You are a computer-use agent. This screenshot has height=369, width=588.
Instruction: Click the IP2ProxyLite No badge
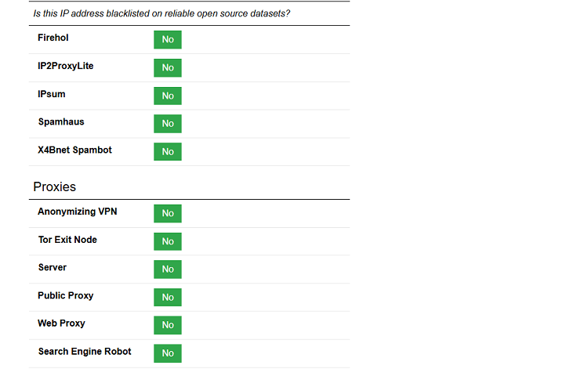168,68
